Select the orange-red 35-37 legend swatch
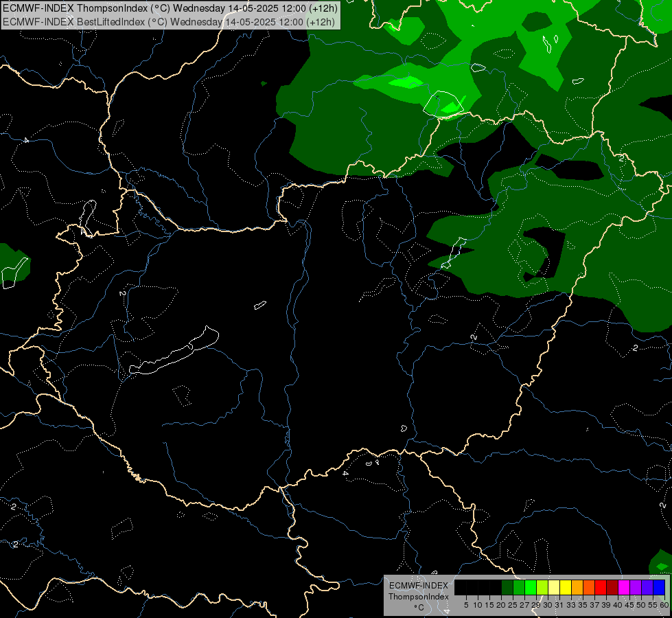 pos(589,587)
